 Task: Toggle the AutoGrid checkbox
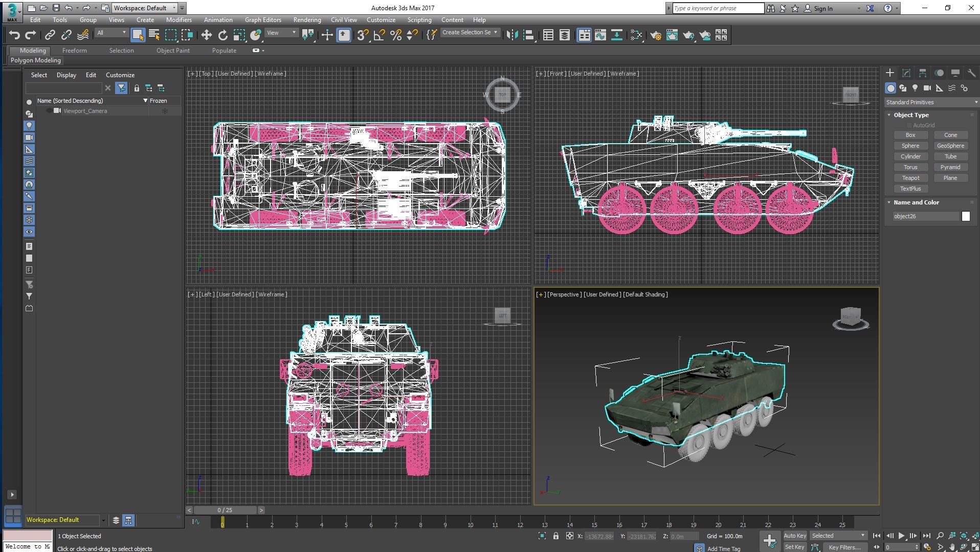pos(909,125)
